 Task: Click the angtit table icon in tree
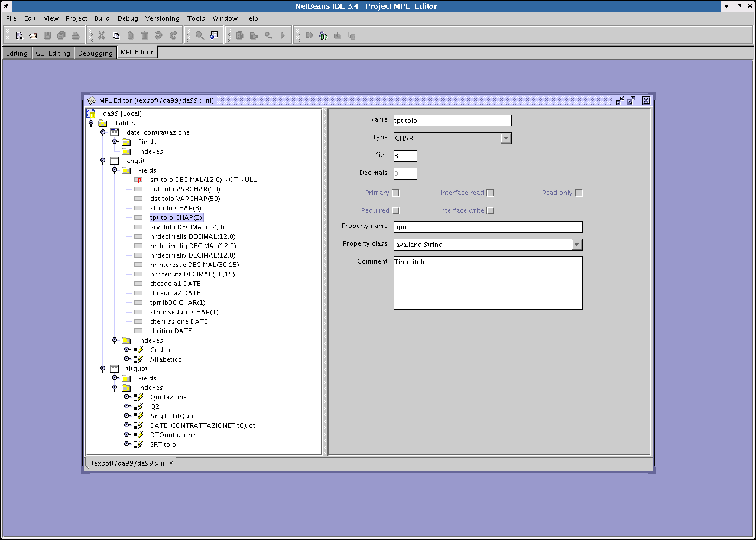[115, 161]
